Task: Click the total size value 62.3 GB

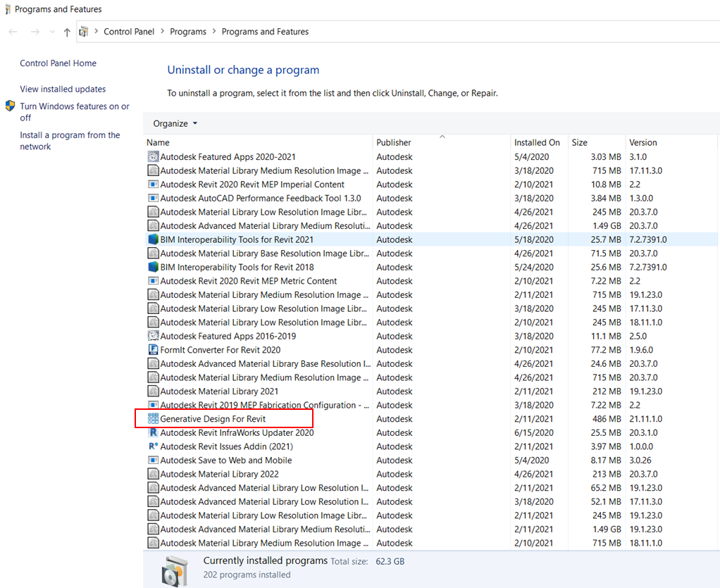Action: click(x=390, y=561)
